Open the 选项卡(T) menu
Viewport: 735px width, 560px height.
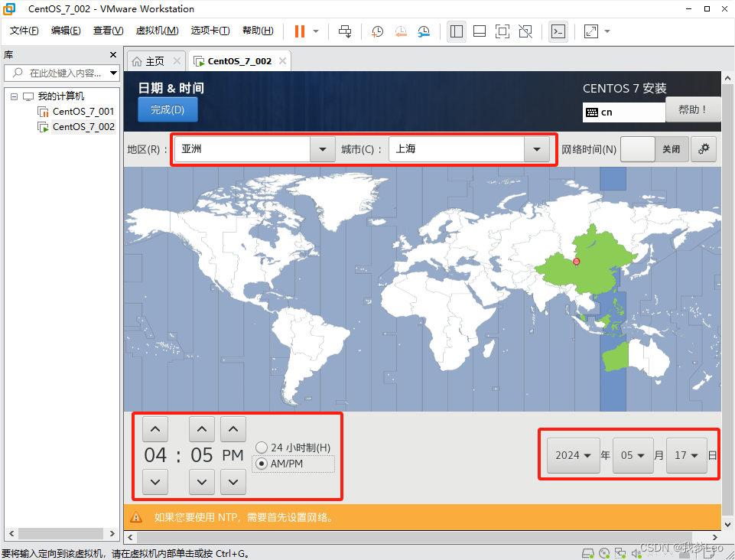(210, 31)
